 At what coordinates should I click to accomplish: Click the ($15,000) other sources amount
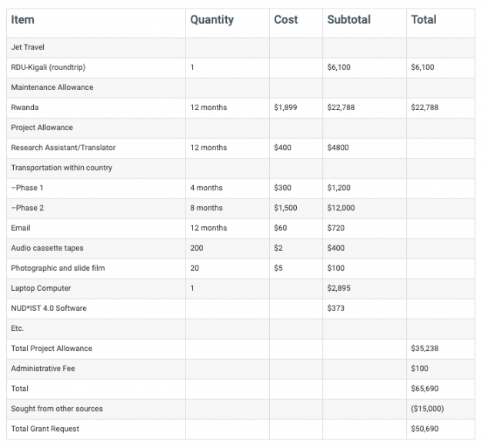427,408
